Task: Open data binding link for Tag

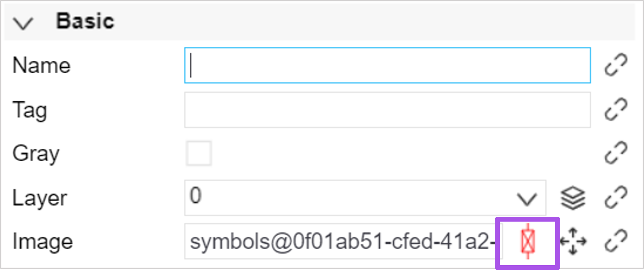Action: click(x=616, y=109)
